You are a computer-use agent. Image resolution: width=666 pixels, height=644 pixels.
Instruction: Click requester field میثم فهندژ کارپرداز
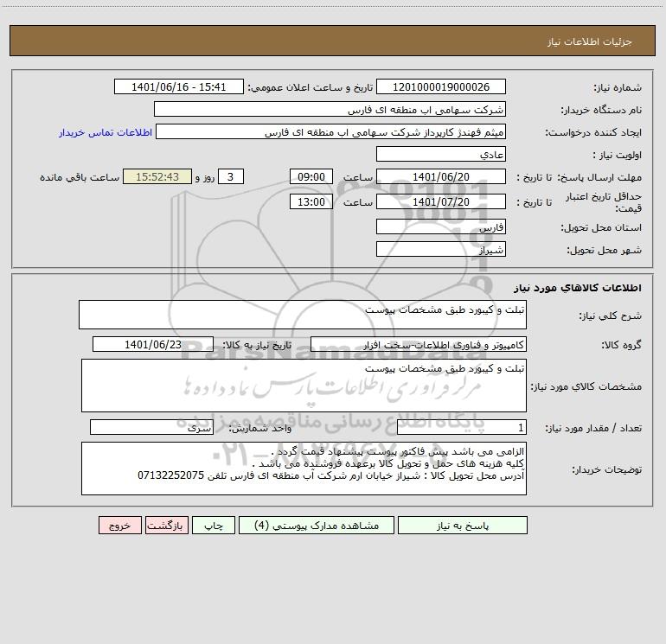click(x=330, y=131)
